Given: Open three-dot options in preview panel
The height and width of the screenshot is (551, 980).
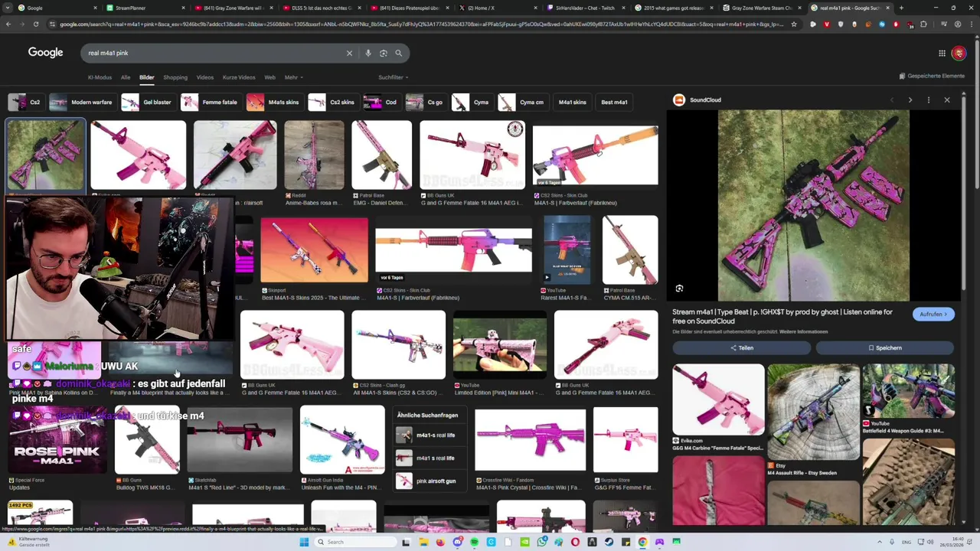Looking at the screenshot, I should [x=928, y=100].
